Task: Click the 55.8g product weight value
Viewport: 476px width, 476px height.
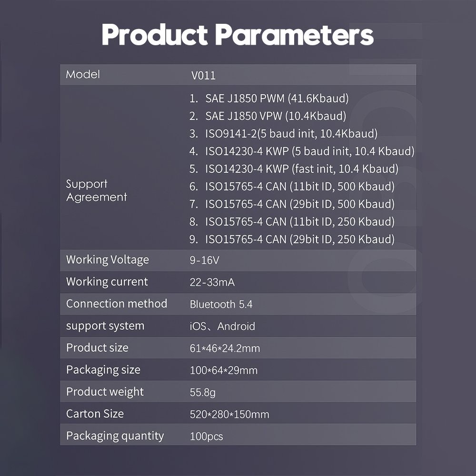Action: coord(202,392)
